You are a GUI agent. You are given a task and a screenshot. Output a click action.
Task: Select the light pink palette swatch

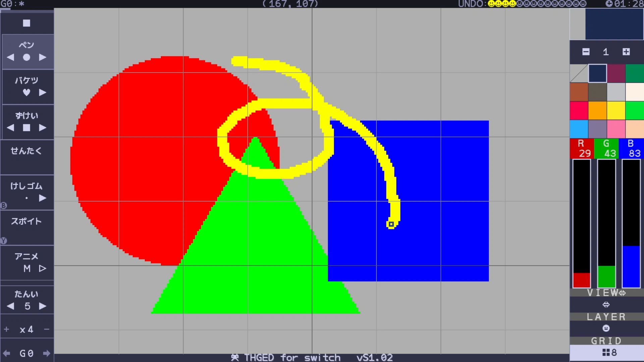click(616, 129)
